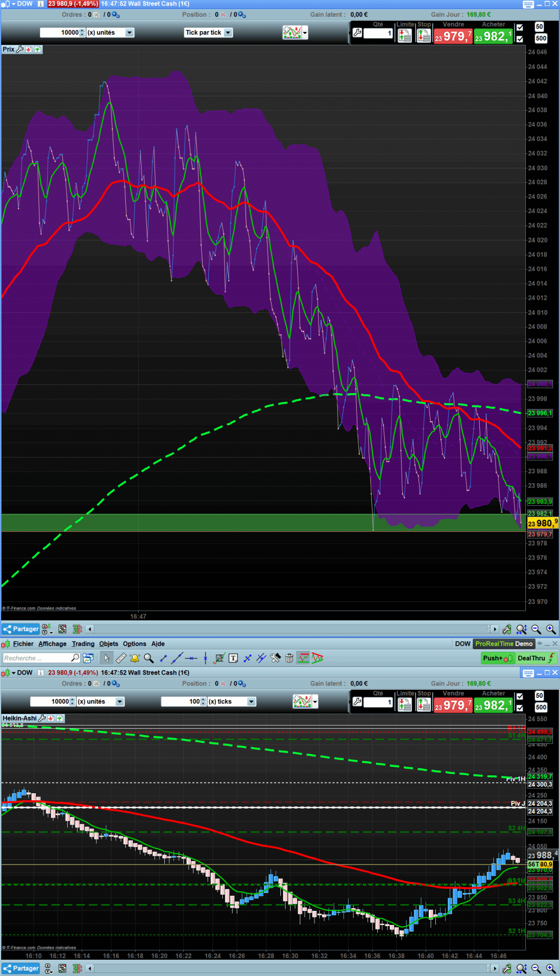
Task: Click the Recherche search field
Action: 41,658
